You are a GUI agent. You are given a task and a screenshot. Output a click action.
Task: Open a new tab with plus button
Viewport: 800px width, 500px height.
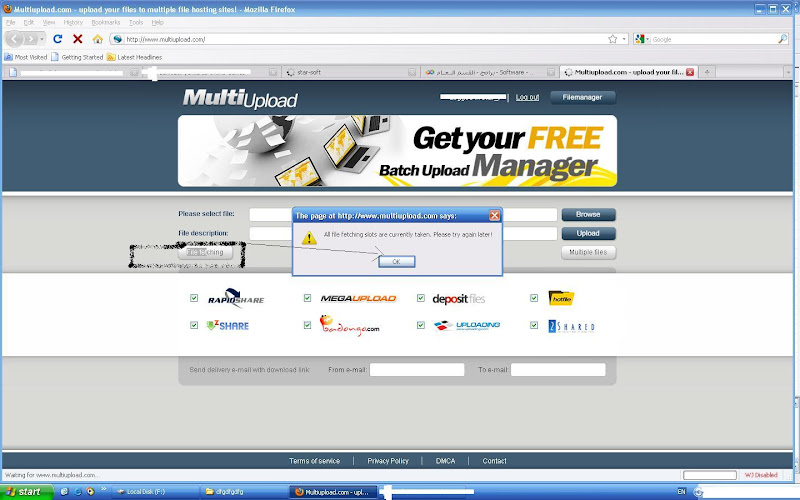(x=707, y=72)
